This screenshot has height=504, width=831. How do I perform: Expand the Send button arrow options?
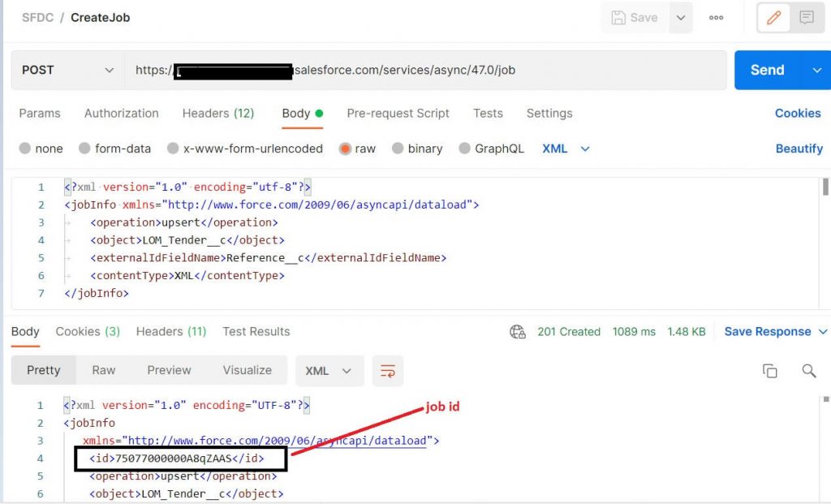coord(816,70)
